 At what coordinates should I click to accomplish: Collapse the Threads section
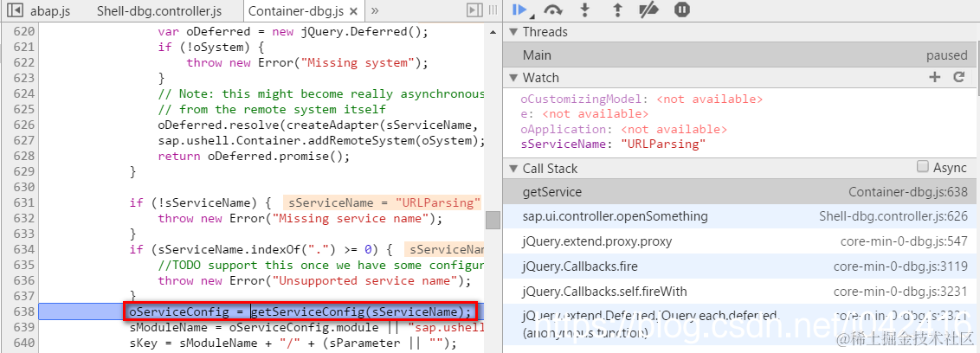(x=513, y=32)
